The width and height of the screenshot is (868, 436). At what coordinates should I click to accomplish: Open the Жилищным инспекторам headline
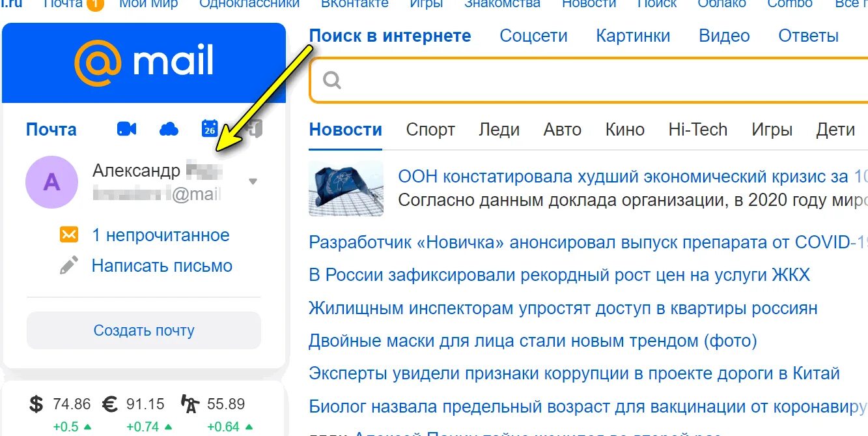click(x=563, y=308)
